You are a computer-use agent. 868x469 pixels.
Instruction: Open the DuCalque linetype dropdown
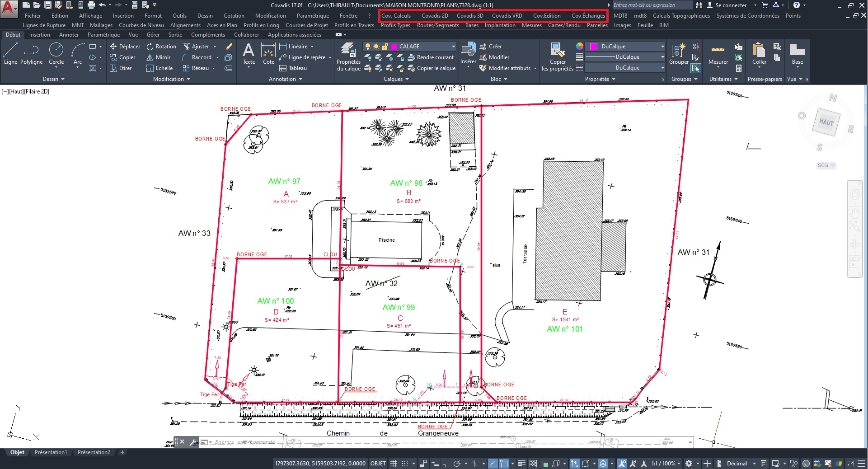click(x=625, y=68)
